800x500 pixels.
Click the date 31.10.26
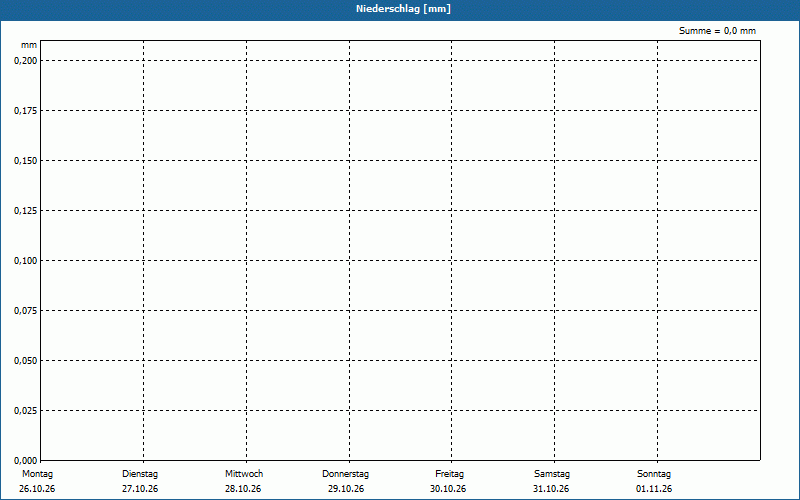(551, 489)
